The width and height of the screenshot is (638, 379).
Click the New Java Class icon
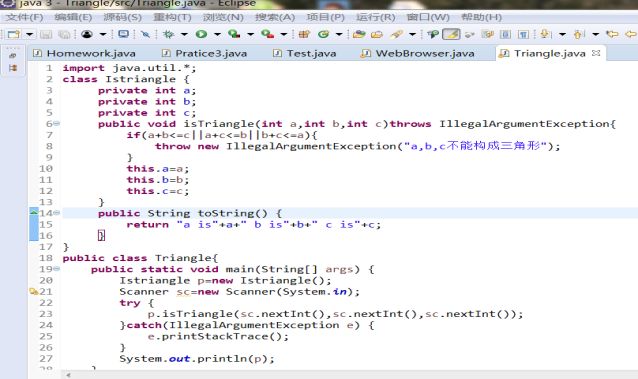pyautogui.click(x=323, y=34)
